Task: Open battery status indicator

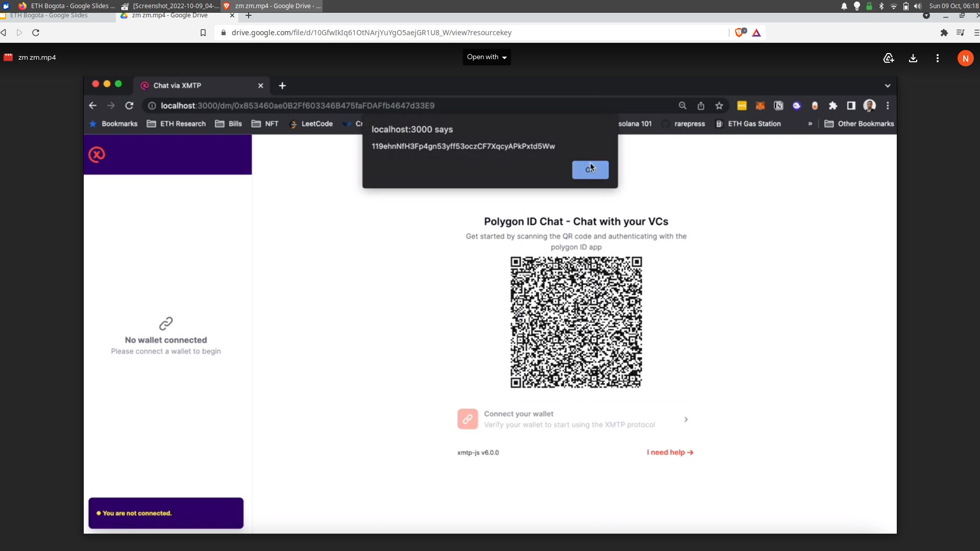Action: pos(906,6)
